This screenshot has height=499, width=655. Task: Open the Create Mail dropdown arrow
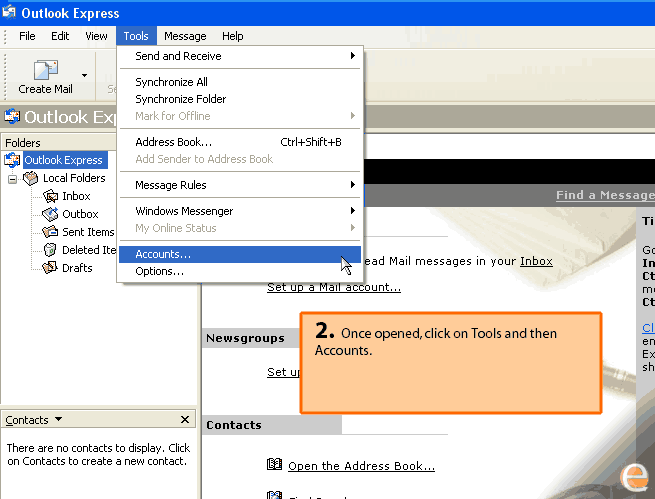click(x=84, y=75)
